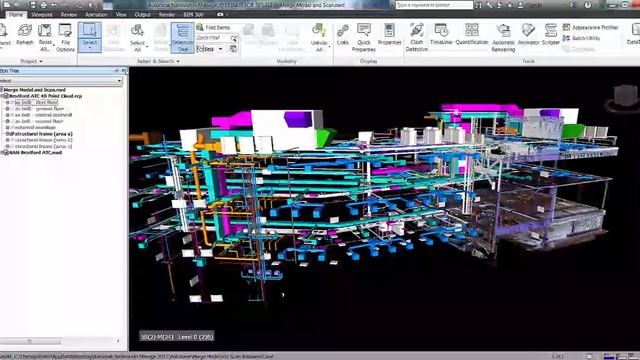
Task: Select the Bradford ATC 4D Point Cloud.rcp node
Action: click(x=46, y=96)
